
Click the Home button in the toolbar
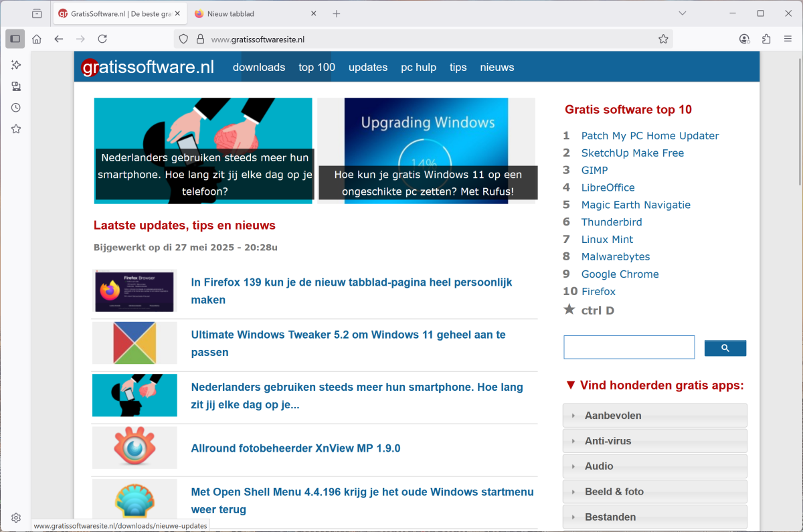pos(37,39)
